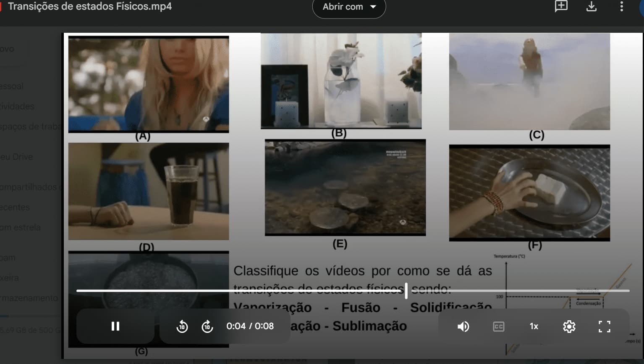Enter fullscreen mode
This screenshot has height=364, width=644.
click(604, 326)
